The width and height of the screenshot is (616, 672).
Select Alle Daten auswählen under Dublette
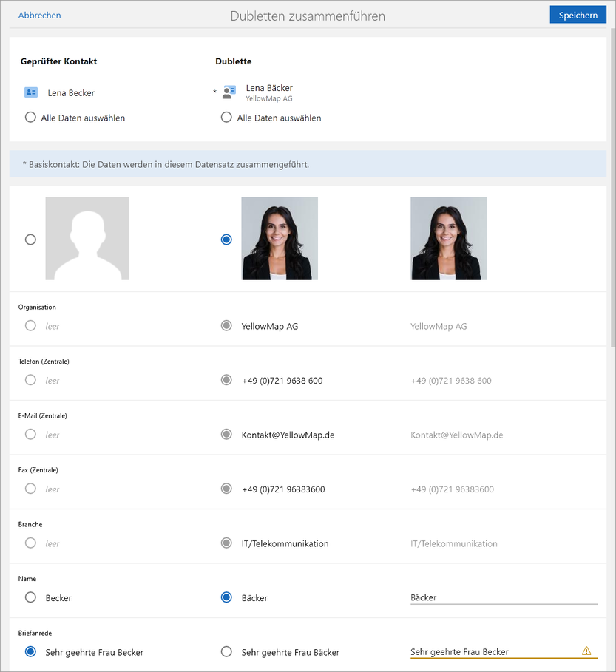(x=226, y=116)
